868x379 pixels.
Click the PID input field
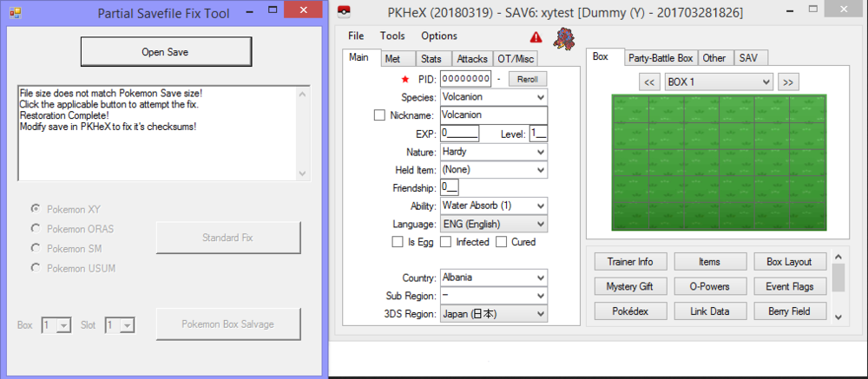[466, 79]
